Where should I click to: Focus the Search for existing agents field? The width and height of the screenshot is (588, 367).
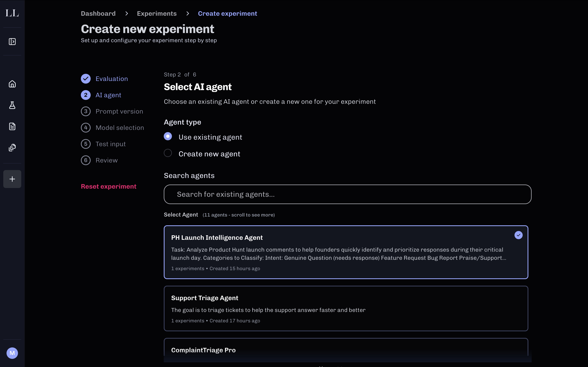pos(347,194)
